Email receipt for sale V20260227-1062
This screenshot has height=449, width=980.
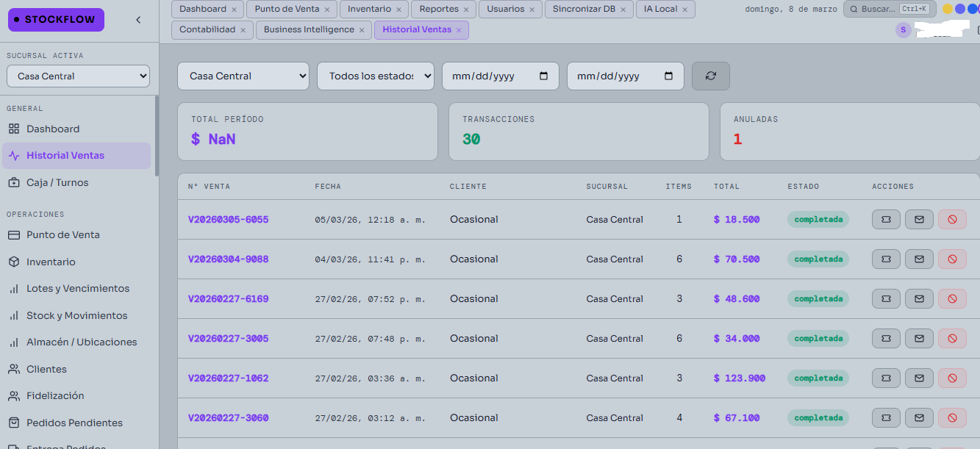(x=919, y=378)
